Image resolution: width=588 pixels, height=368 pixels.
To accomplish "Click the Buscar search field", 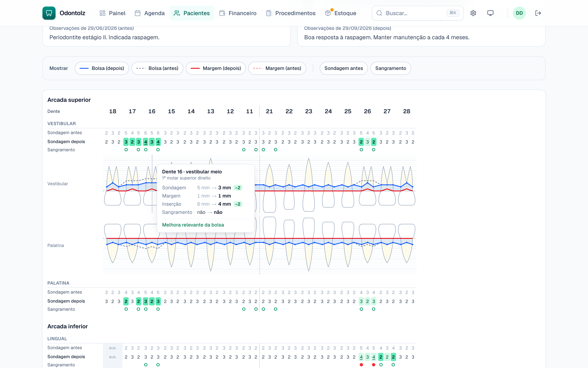I will pos(418,13).
